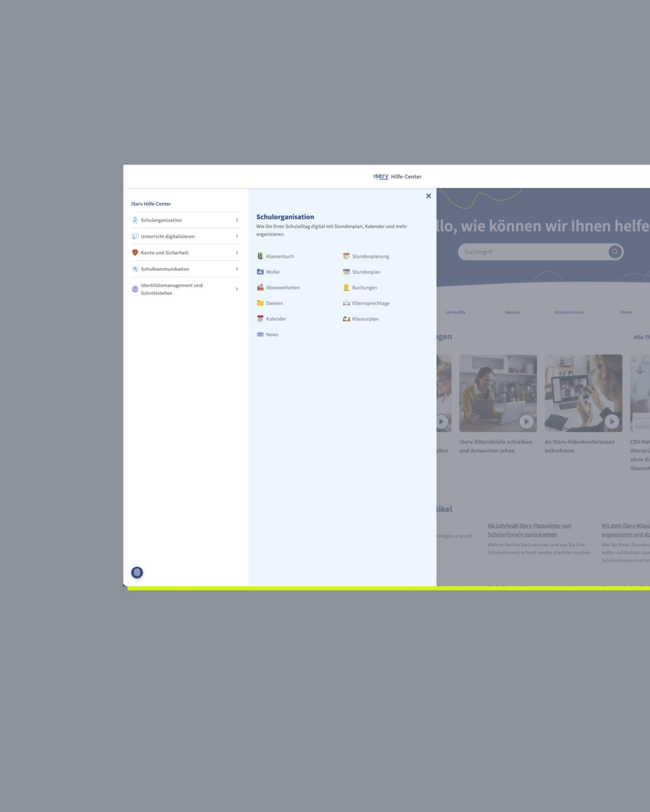
Task: Click the News icon
Action: (x=260, y=334)
